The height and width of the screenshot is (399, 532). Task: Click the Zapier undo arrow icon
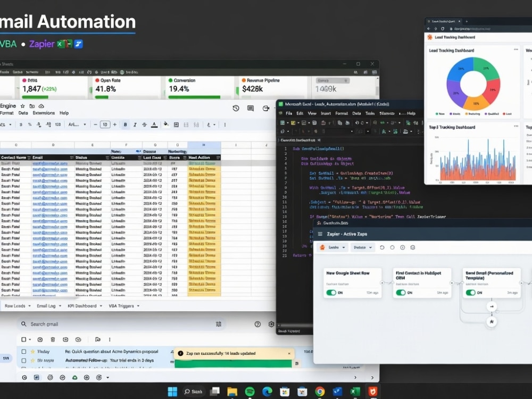pyautogui.click(x=382, y=247)
